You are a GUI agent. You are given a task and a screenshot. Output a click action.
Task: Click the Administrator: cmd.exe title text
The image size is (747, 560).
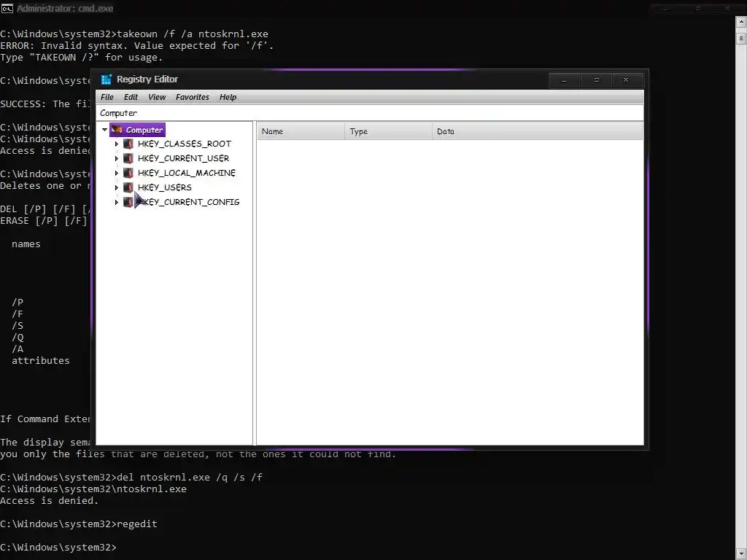(65, 9)
